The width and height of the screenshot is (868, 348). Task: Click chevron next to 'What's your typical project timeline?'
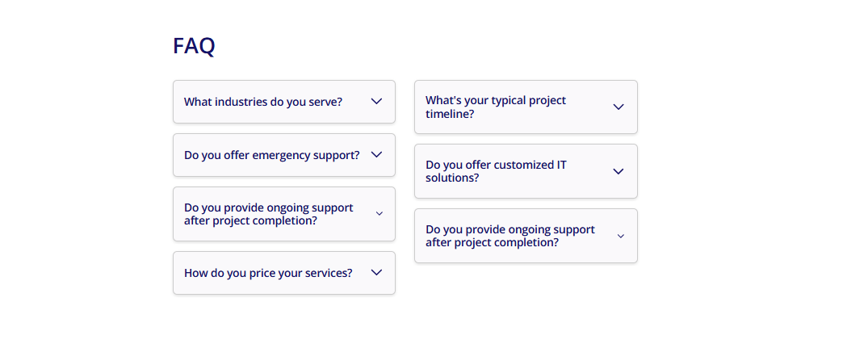tap(619, 107)
